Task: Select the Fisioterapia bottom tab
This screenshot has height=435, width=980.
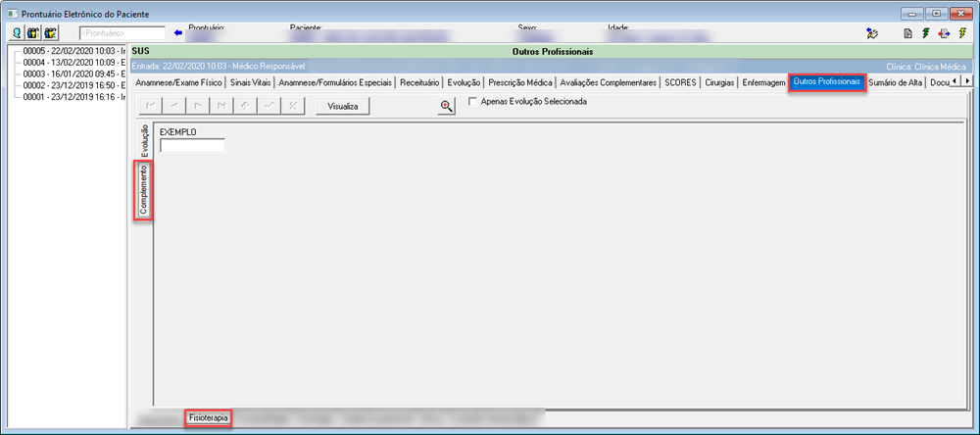Action: click(x=209, y=417)
